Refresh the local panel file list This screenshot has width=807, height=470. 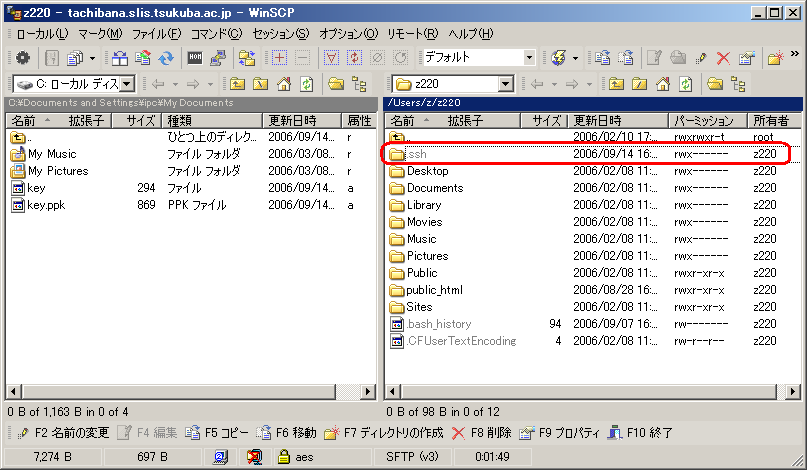coord(307,84)
